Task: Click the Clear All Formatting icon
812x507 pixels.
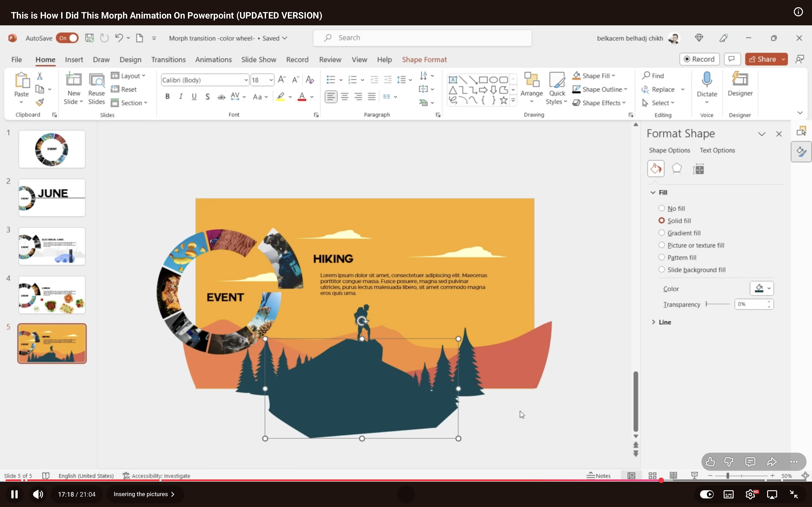Action: [x=310, y=80]
